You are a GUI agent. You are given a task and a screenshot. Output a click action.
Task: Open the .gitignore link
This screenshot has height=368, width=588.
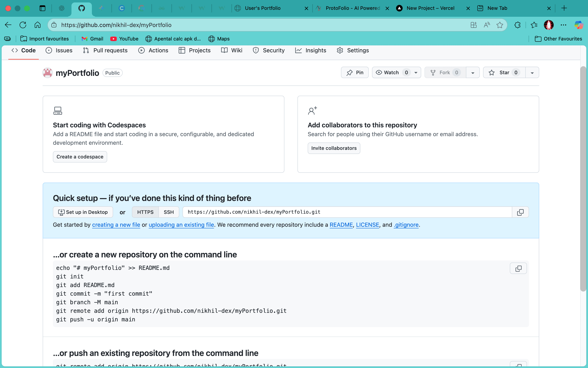pos(406,225)
